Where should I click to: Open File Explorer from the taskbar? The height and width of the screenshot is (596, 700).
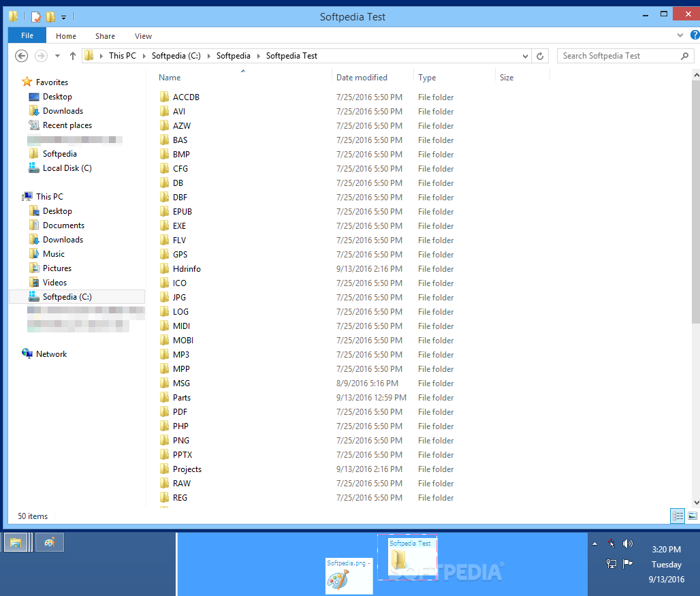[x=16, y=542]
